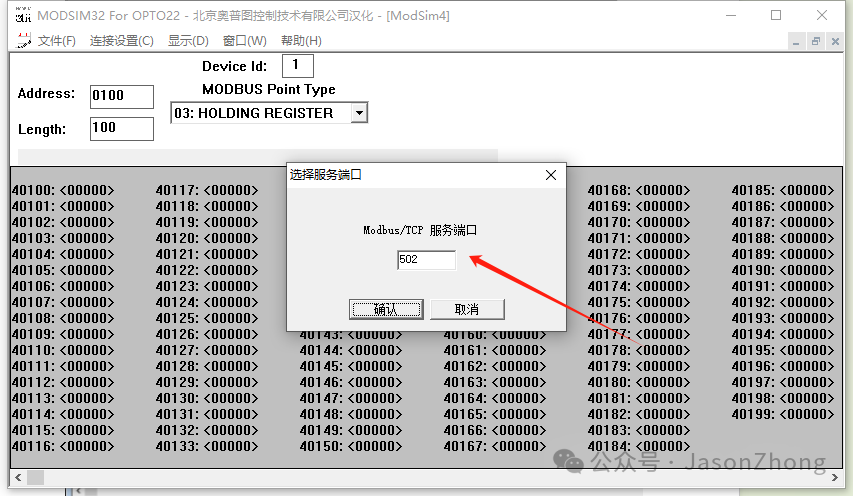
Task: Select register 40199: <00000>
Action: click(x=783, y=414)
